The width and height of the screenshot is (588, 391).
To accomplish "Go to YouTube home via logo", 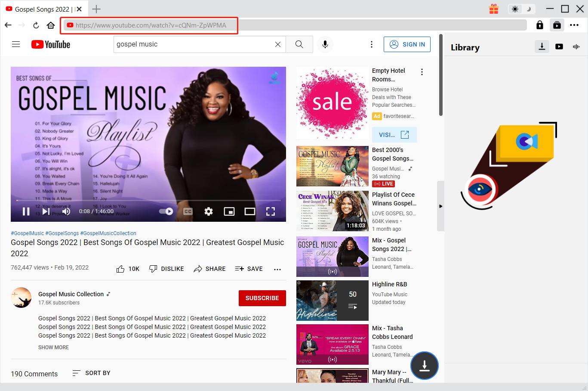I will tap(51, 44).
